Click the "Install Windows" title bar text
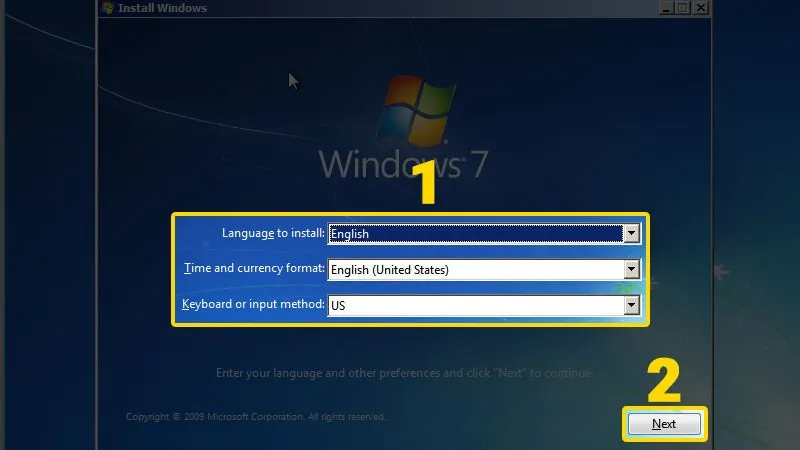This screenshot has width=800, height=450. pos(162,8)
